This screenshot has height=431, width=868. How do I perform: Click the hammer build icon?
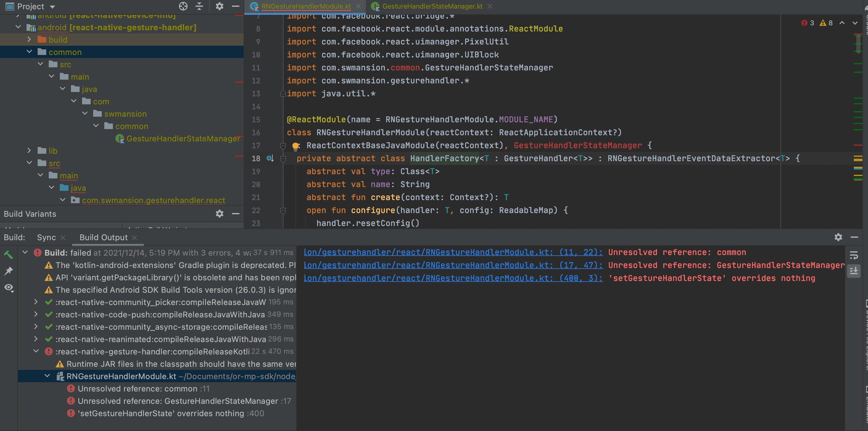(8, 255)
